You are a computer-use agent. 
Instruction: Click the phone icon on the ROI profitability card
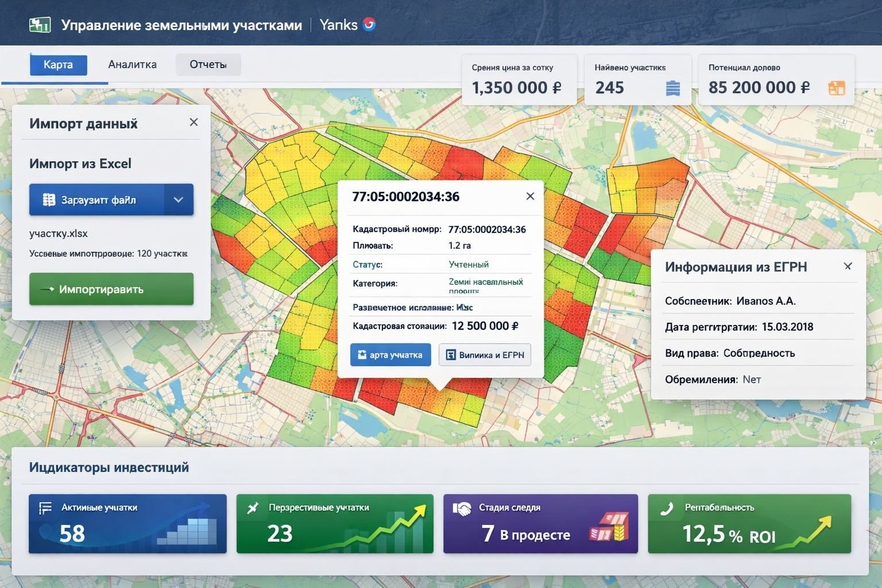667,509
